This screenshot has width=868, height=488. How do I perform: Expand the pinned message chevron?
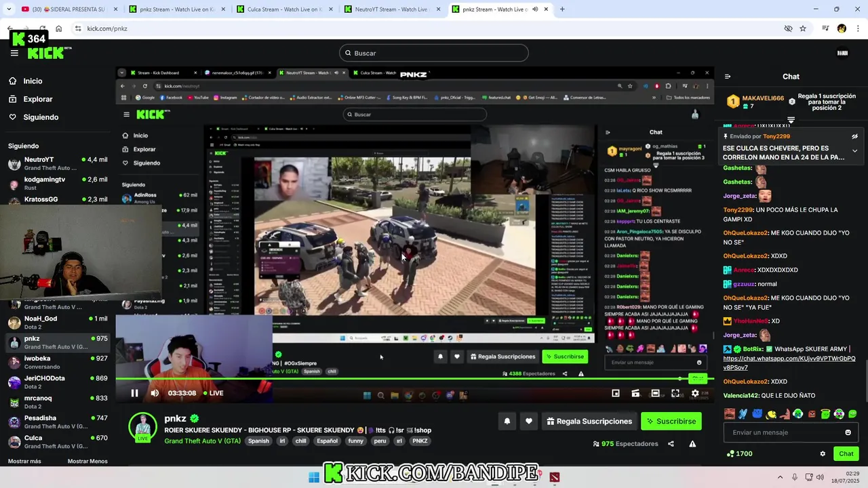854,150
